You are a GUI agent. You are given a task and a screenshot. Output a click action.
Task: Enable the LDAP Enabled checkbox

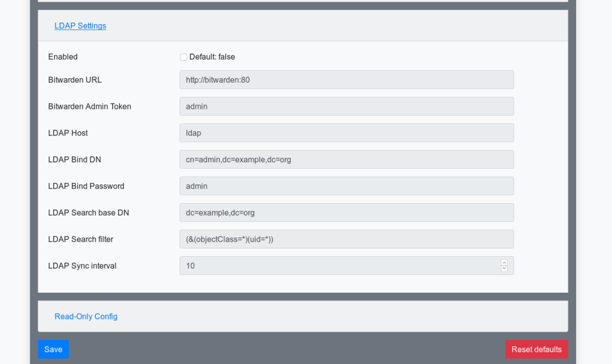(183, 57)
